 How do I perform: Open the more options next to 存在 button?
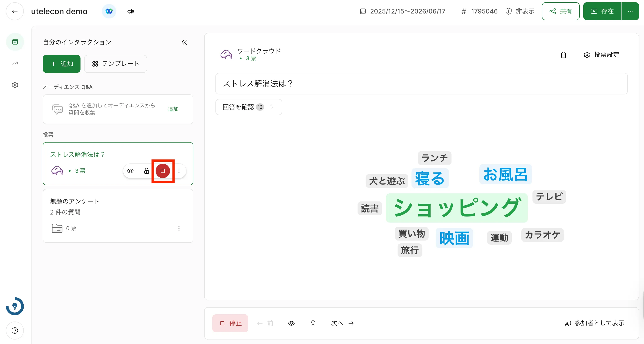coord(630,11)
